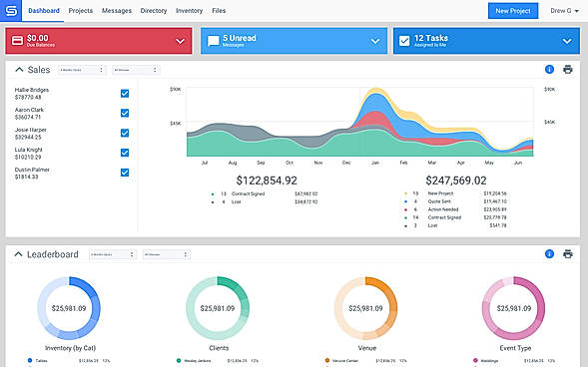Click the red dot beside Action Needed legend
The height and width of the screenshot is (367, 588).
click(x=405, y=209)
